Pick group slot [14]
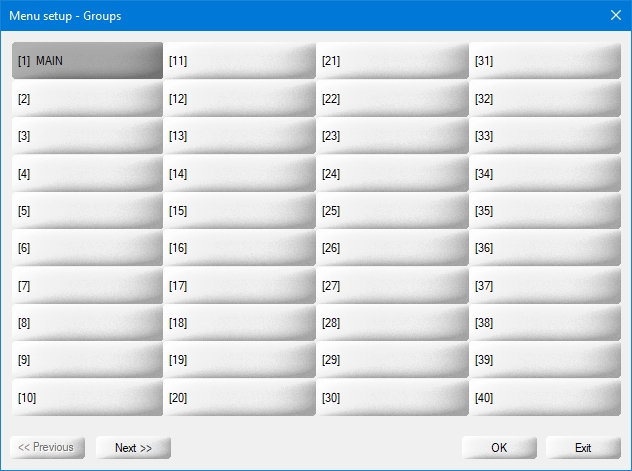 pos(239,174)
